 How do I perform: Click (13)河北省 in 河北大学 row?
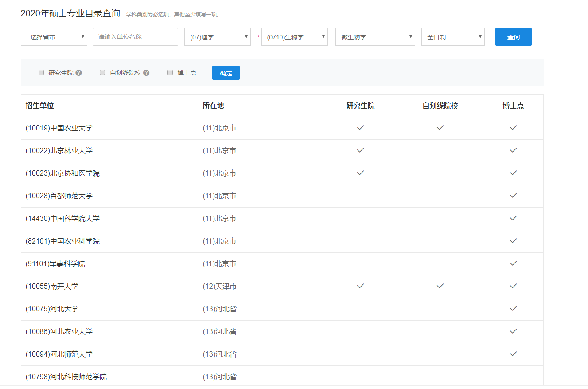click(x=219, y=309)
